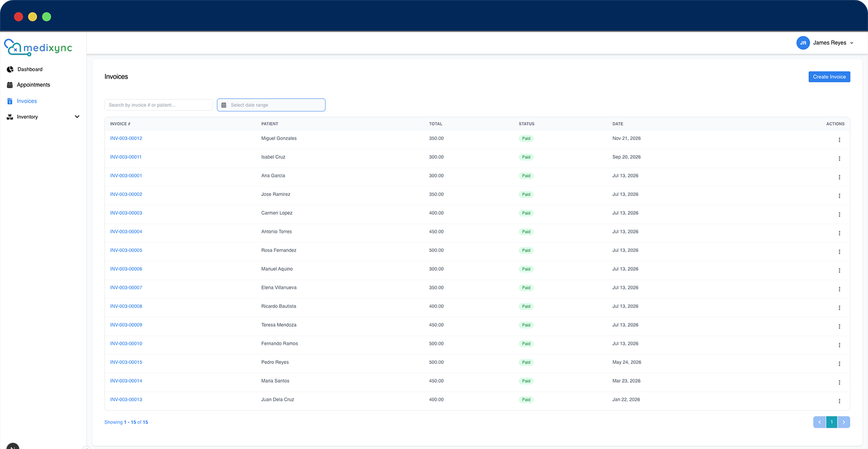Open the Select date range field
868x449 pixels.
(271, 105)
